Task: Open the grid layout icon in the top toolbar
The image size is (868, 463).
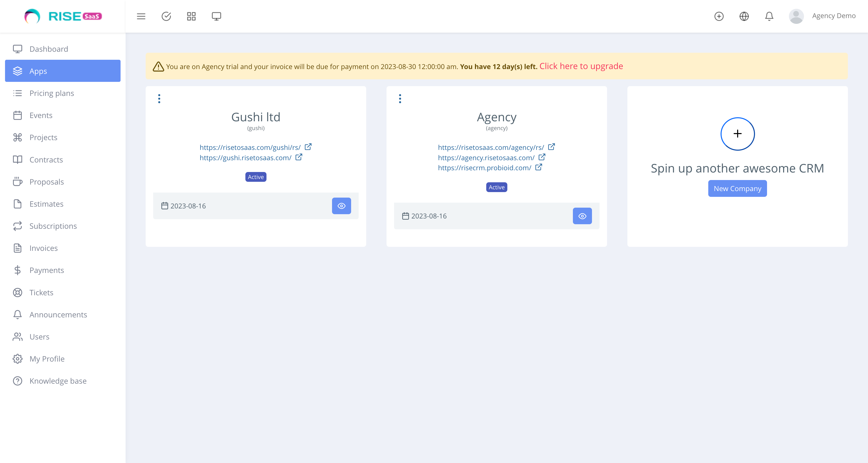Action: point(191,16)
